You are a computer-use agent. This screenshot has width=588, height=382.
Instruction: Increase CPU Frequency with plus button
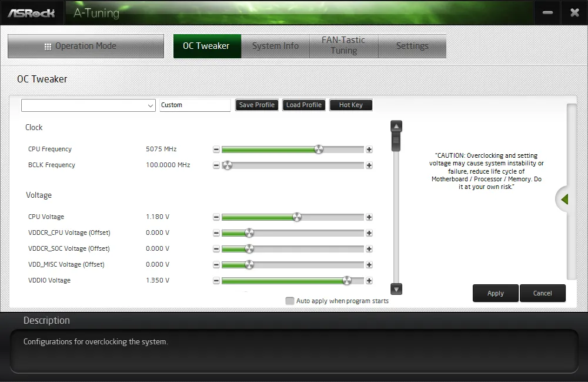click(369, 150)
